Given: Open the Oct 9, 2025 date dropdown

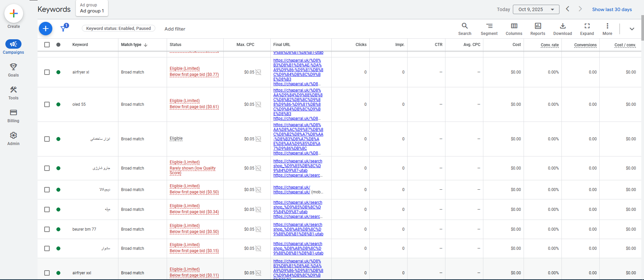Looking at the screenshot, I should (536, 9).
